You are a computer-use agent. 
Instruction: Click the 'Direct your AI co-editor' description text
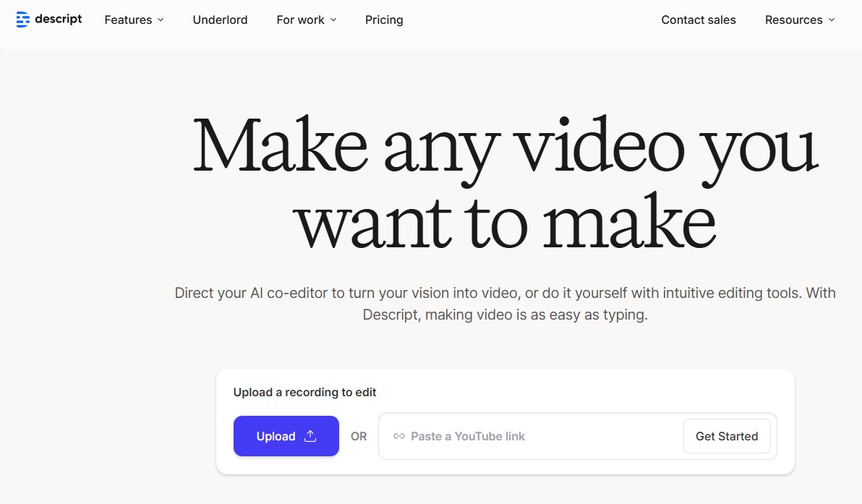pyautogui.click(x=505, y=304)
